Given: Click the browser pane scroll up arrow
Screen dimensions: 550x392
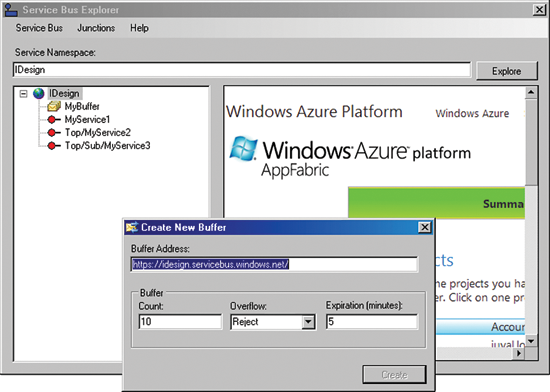Looking at the screenshot, I should pos(531,93).
